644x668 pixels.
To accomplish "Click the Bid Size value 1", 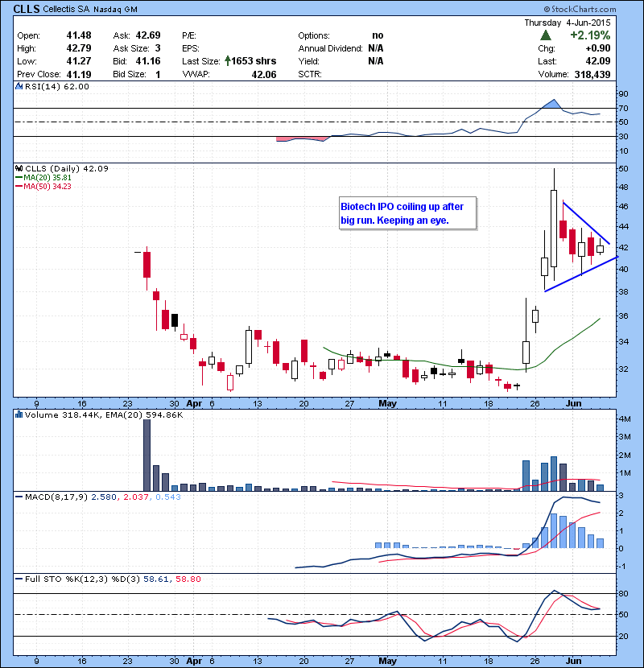I will pos(158,75).
